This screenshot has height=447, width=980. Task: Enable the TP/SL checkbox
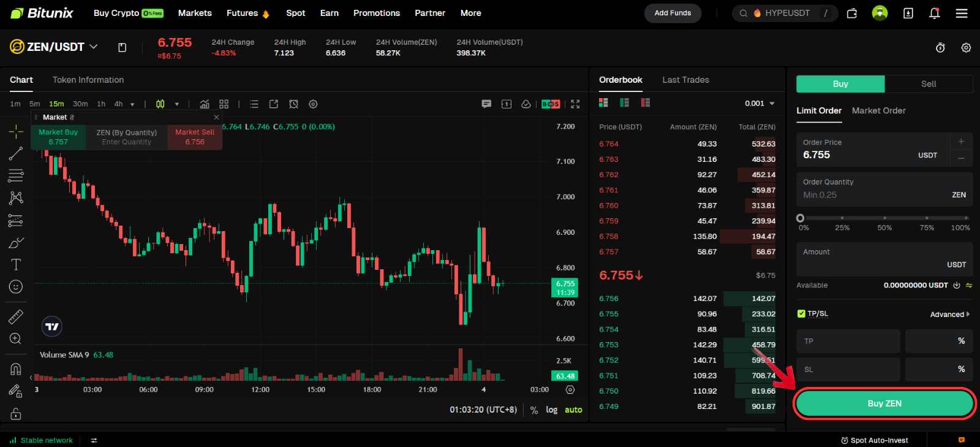point(801,314)
